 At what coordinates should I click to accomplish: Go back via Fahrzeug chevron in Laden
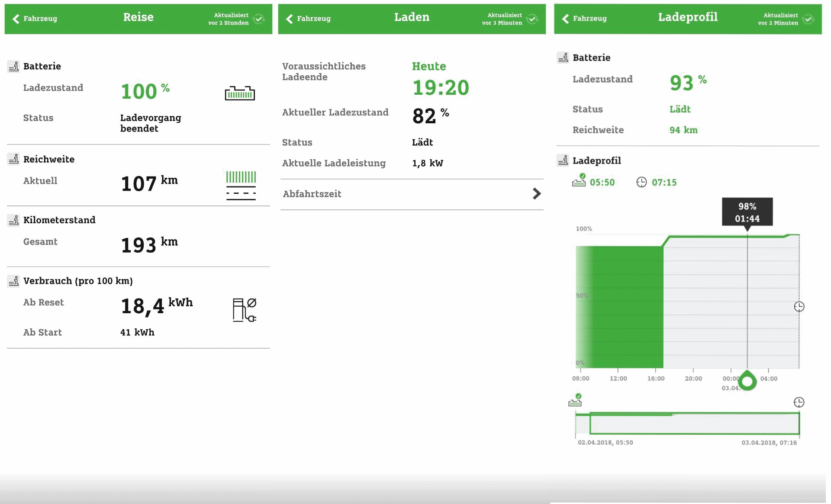(x=290, y=19)
